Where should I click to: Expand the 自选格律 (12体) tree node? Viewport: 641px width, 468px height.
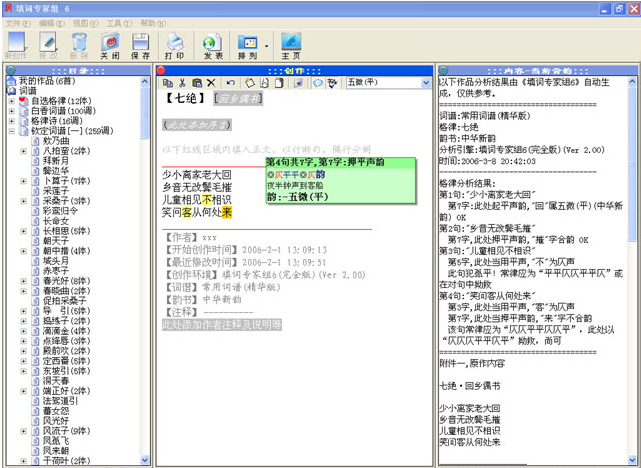tap(11, 101)
